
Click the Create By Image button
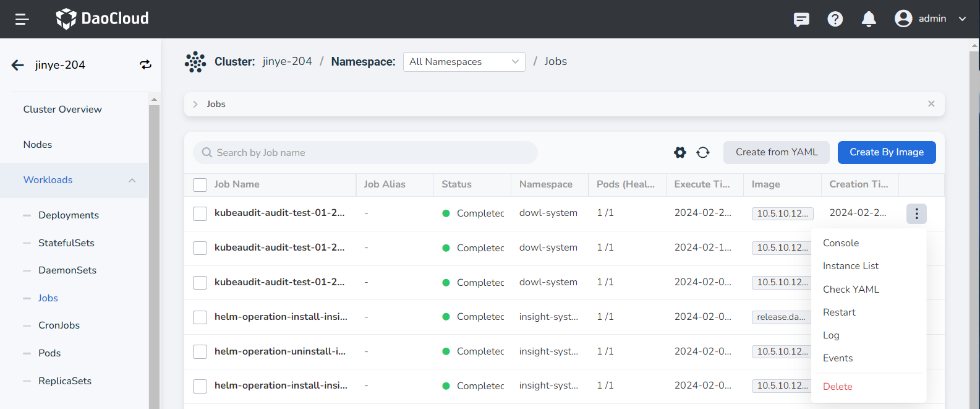click(886, 153)
